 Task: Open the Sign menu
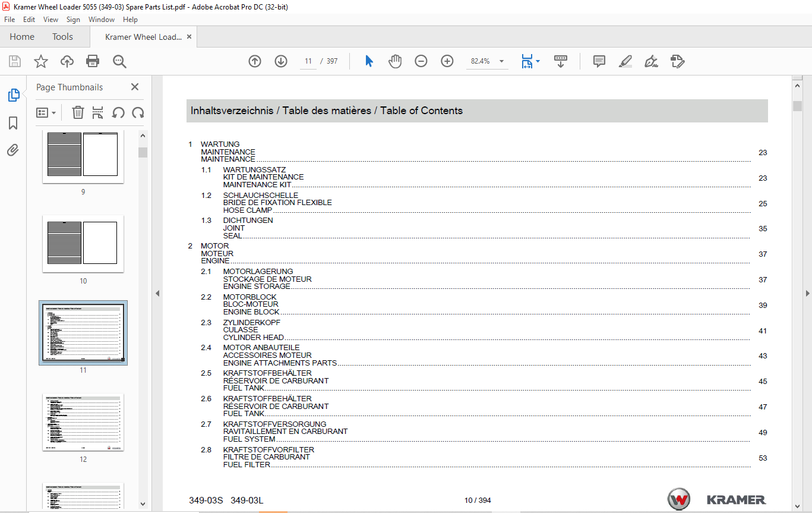click(x=73, y=20)
